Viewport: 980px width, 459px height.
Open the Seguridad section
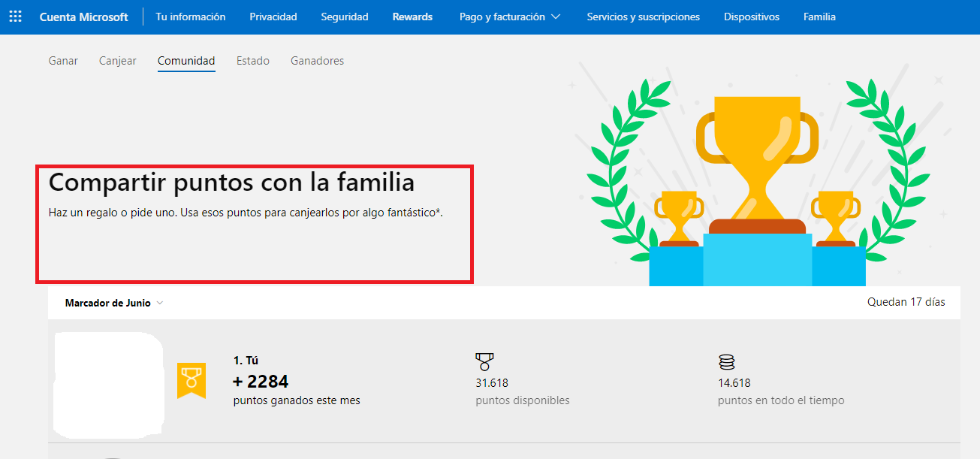(x=345, y=17)
